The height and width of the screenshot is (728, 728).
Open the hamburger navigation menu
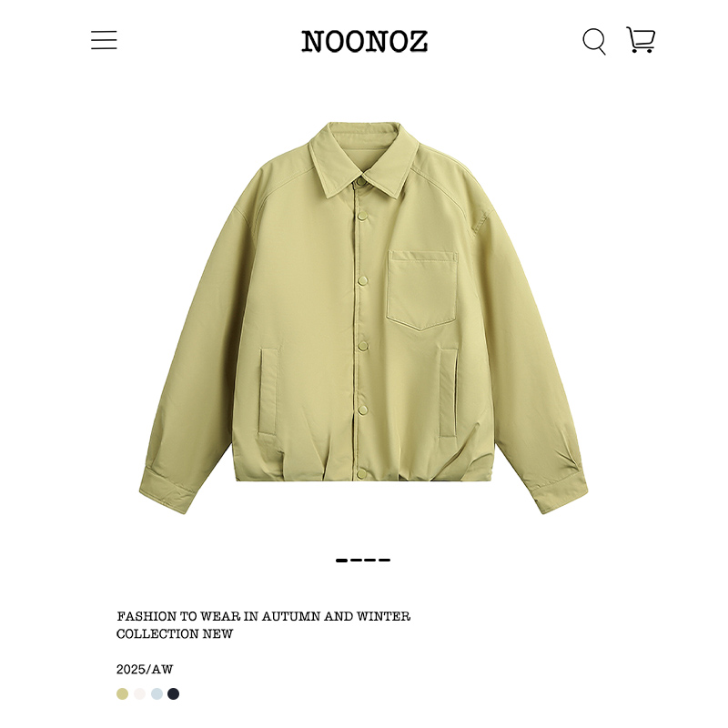point(104,40)
